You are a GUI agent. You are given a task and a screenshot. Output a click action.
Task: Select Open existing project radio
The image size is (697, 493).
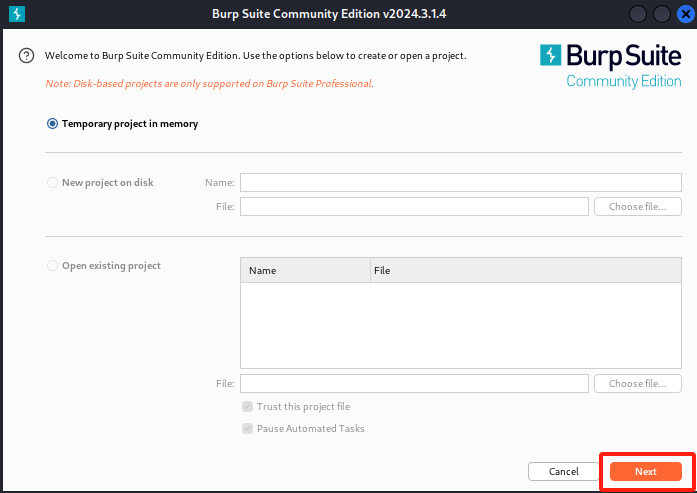(x=52, y=265)
